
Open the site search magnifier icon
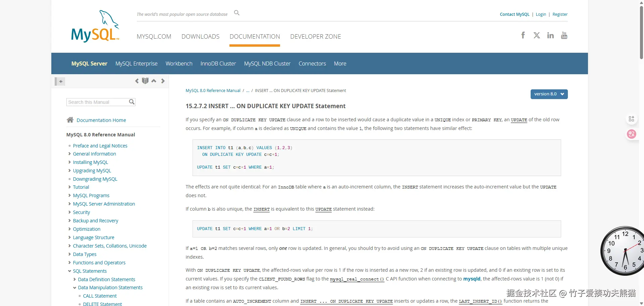click(237, 13)
